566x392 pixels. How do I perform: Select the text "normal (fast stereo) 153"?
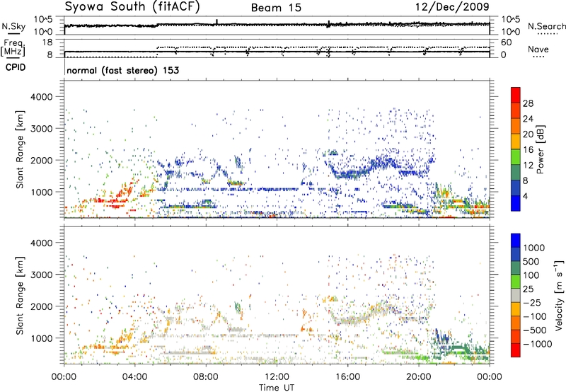pyautogui.click(x=122, y=70)
